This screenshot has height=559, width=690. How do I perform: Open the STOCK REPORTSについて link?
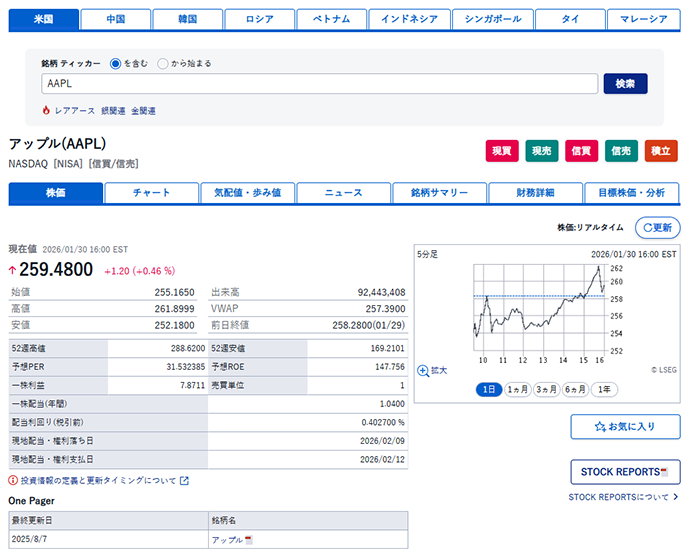click(x=618, y=497)
